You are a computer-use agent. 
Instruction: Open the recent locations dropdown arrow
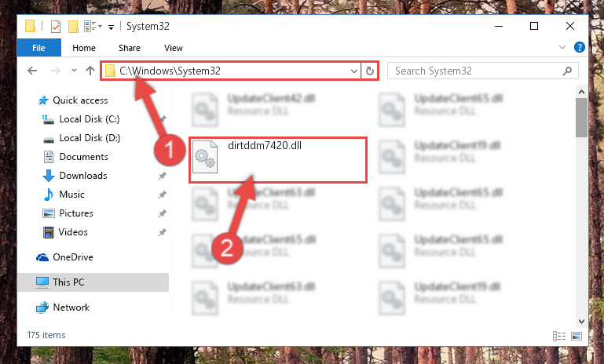74,71
